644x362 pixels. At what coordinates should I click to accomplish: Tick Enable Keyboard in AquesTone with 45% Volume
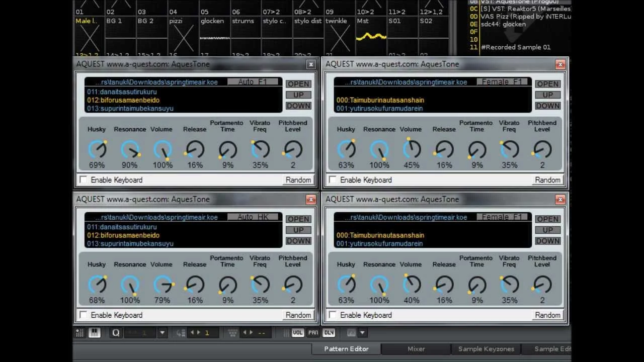click(x=333, y=180)
